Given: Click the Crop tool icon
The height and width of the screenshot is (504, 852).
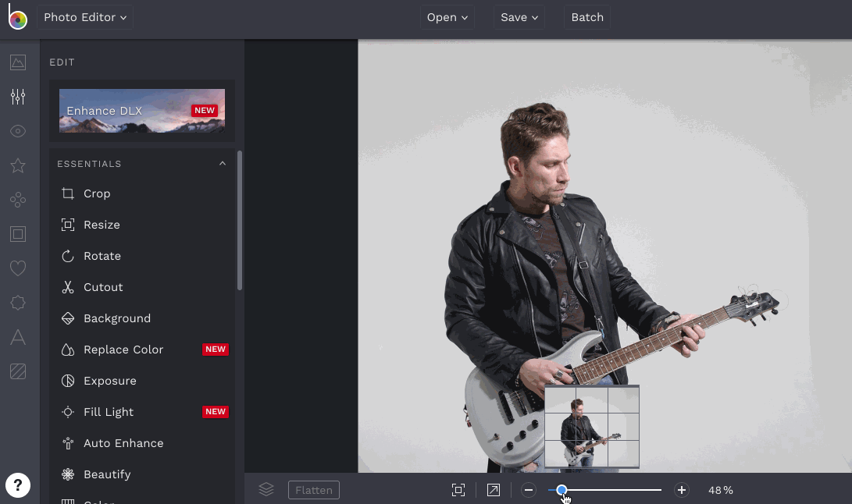Looking at the screenshot, I should point(68,193).
